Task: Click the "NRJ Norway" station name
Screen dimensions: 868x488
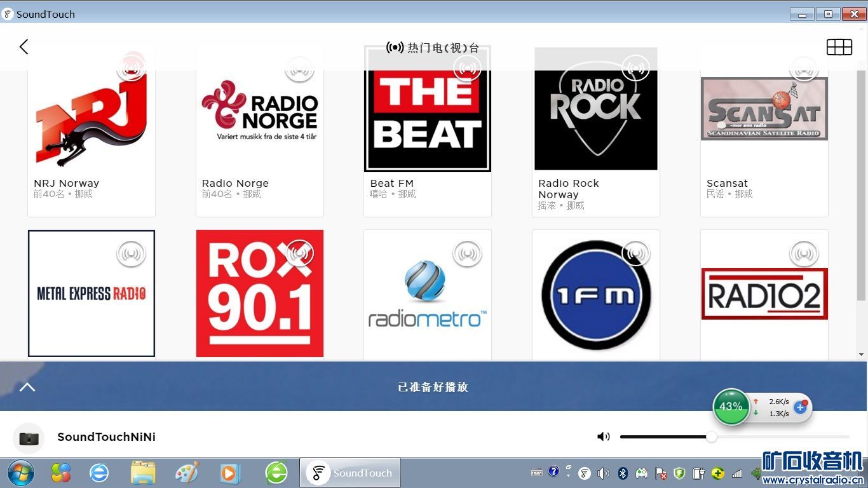Action: (x=66, y=183)
